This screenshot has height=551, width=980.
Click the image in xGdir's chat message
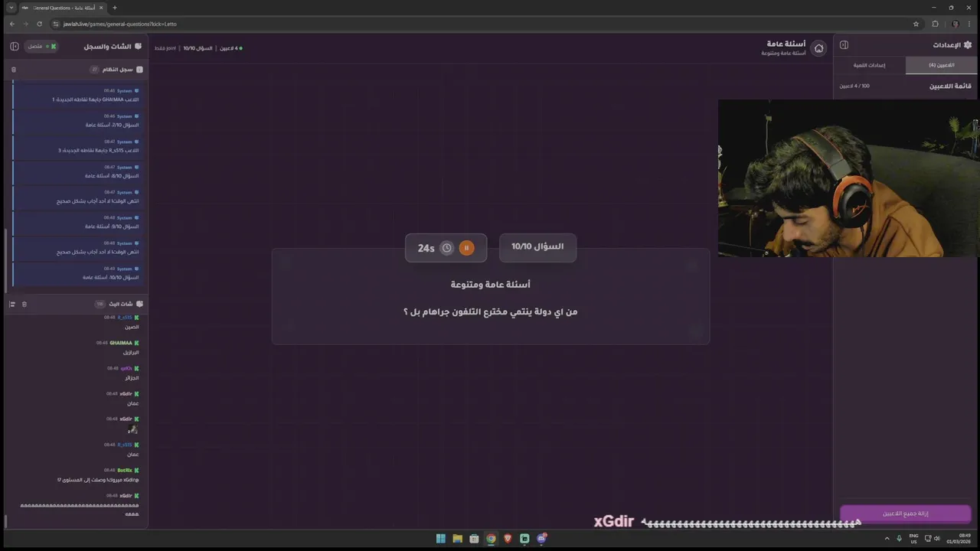(x=133, y=429)
